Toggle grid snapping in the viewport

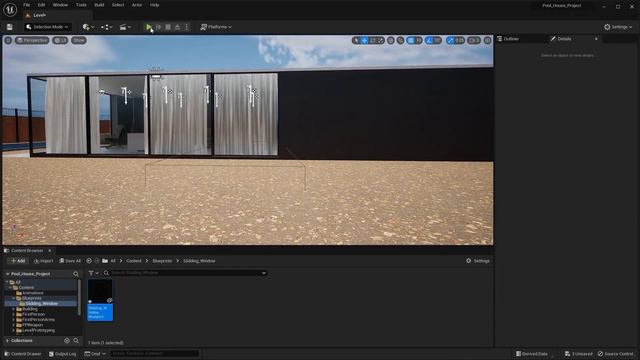(x=411, y=40)
